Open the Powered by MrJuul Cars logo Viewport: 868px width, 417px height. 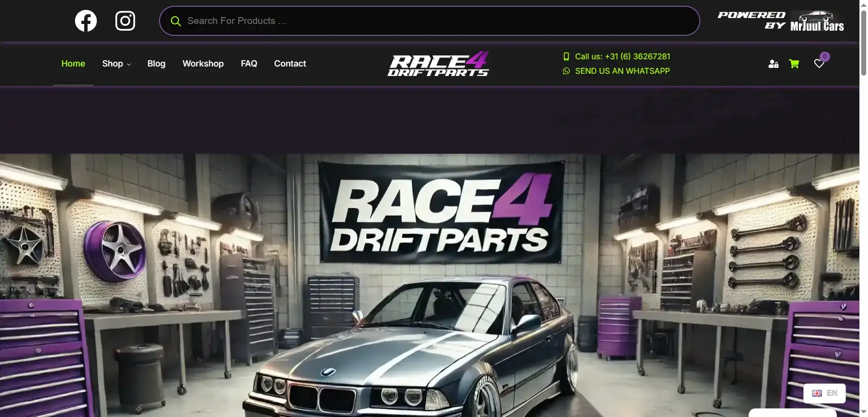click(x=781, y=21)
